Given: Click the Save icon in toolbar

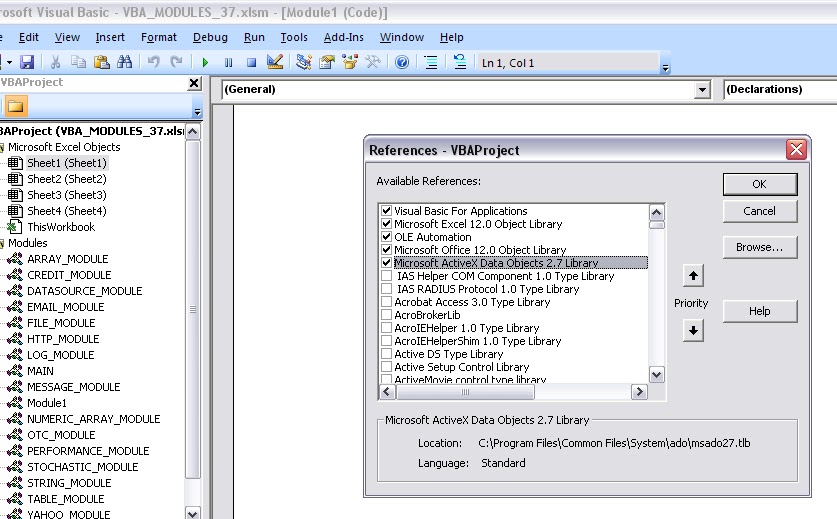Looking at the screenshot, I should pyautogui.click(x=27, y=62).
